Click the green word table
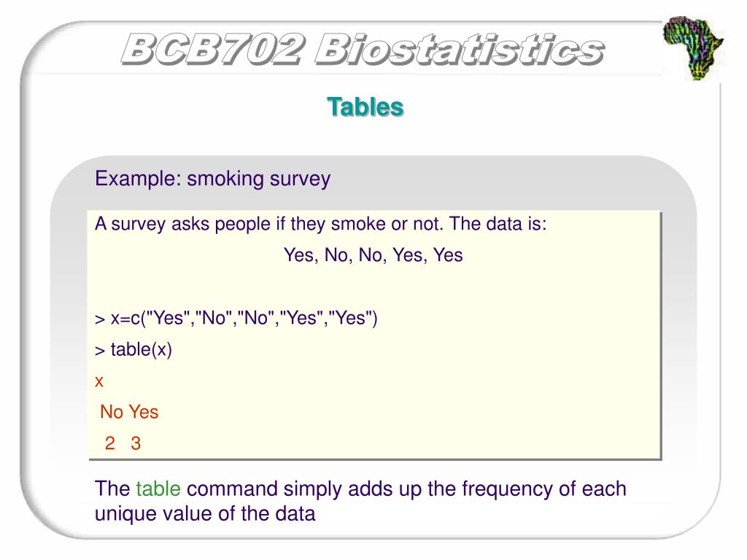The height and width of the screenshot is (560, 747). point(158,489)
